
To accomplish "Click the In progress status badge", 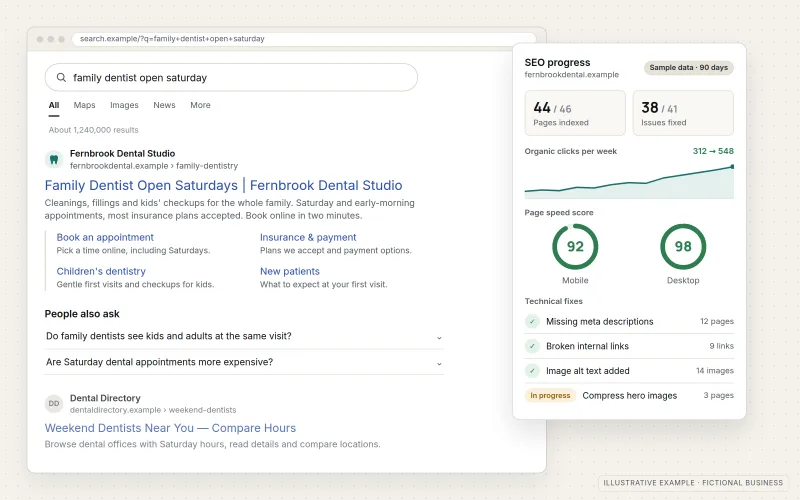I will (x=551, y=395).
